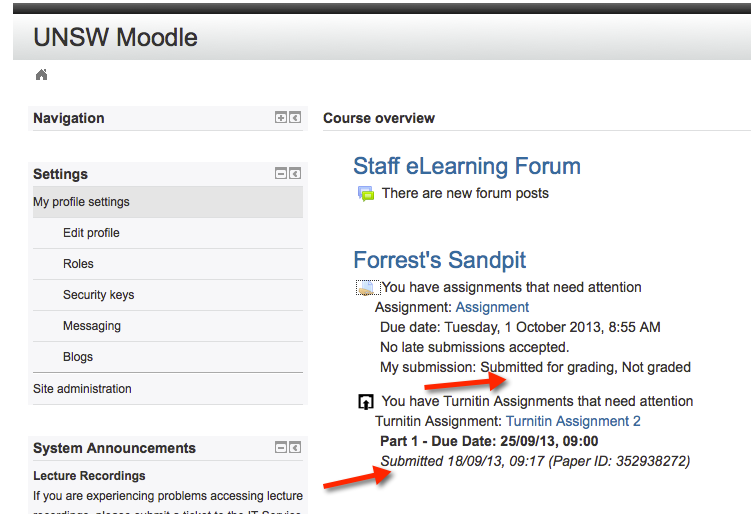Expand the Navigation block with plus icon

click(281, 117)
